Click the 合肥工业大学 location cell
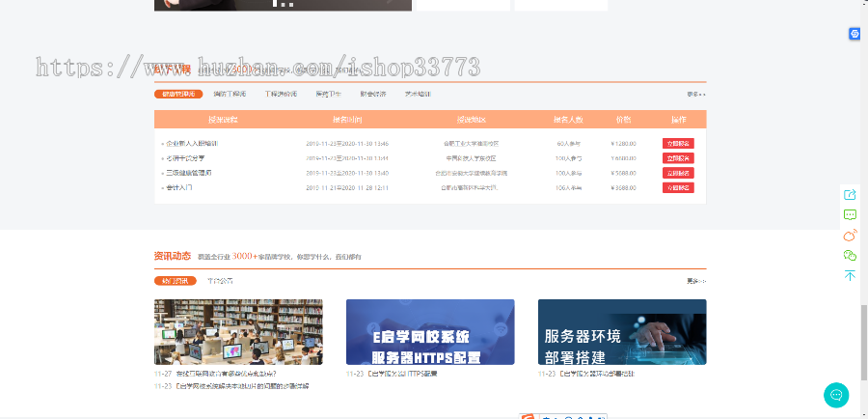The image size is (868, 419). [x=471, y=144]
